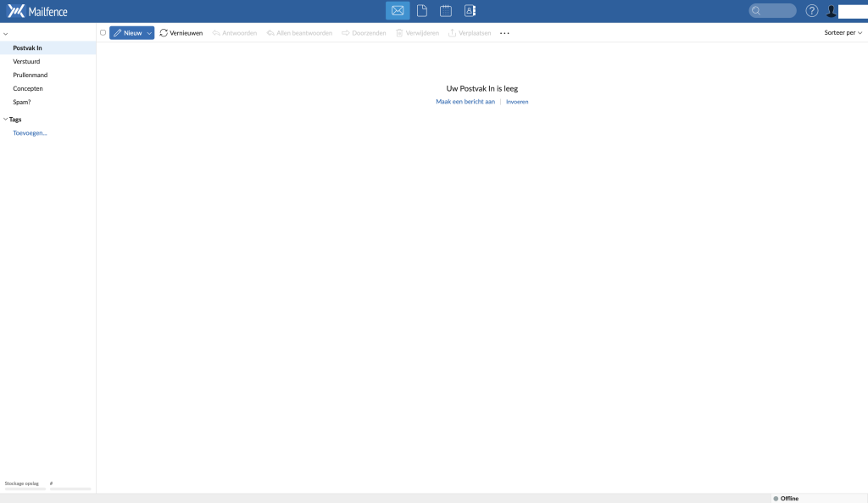The height and width of the screenshot is (503, 868).
Task: Toggle selection of Postvak In folder
Action: coord(26,48)
